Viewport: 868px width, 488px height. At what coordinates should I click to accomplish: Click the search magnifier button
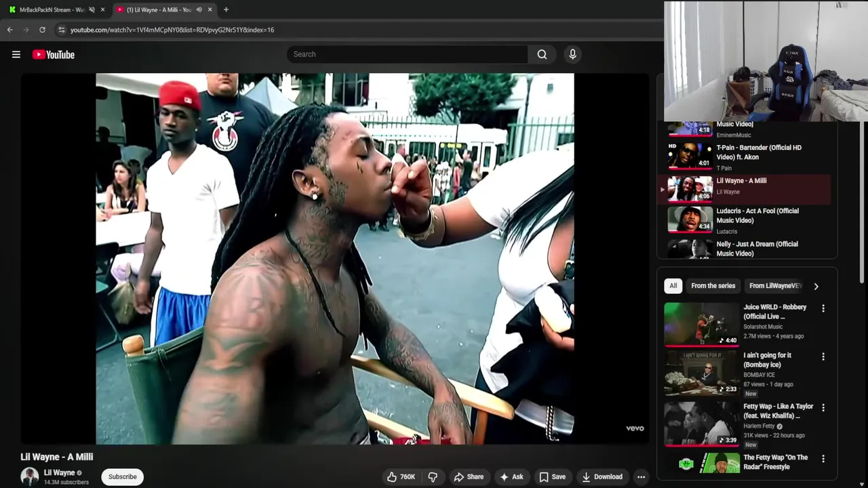pyautogui.click(x=542, y=54)
